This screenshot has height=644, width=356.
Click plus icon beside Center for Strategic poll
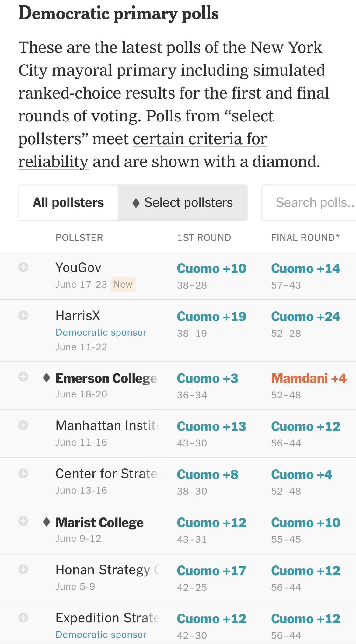pyautogui.click(x=23, y=473)
